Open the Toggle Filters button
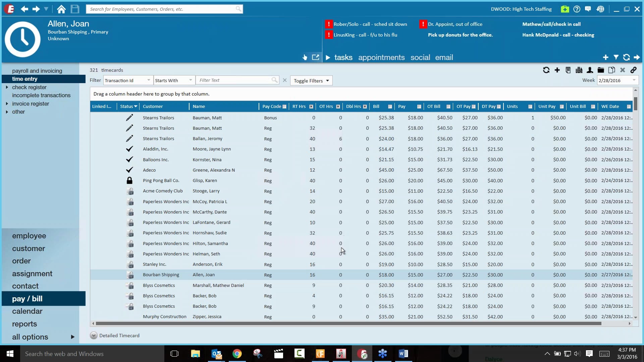The width and height of the screenshot is (644, 362). (311, 80)
